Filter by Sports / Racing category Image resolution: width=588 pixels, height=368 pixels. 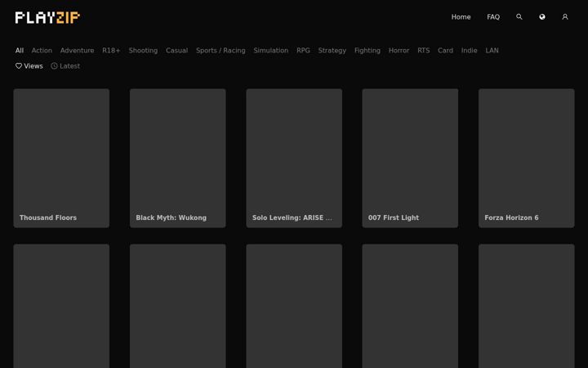[x=220, y=51]
